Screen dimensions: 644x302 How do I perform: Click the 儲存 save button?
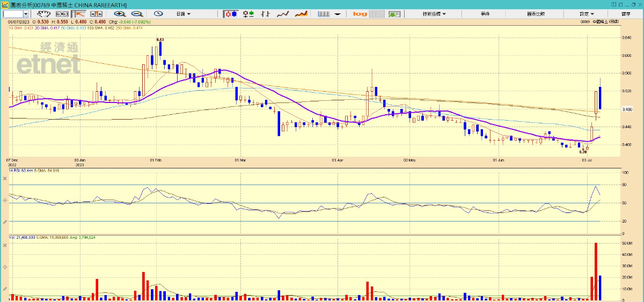[x=626, y=13]
